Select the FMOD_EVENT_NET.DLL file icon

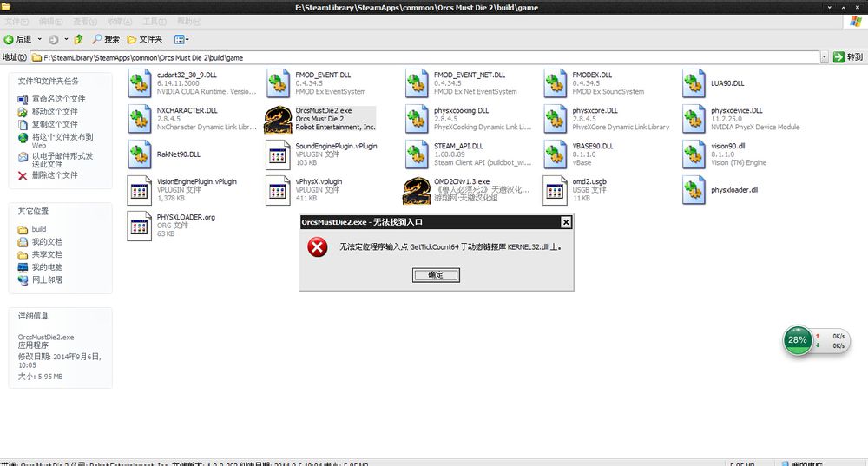point(417,83)
